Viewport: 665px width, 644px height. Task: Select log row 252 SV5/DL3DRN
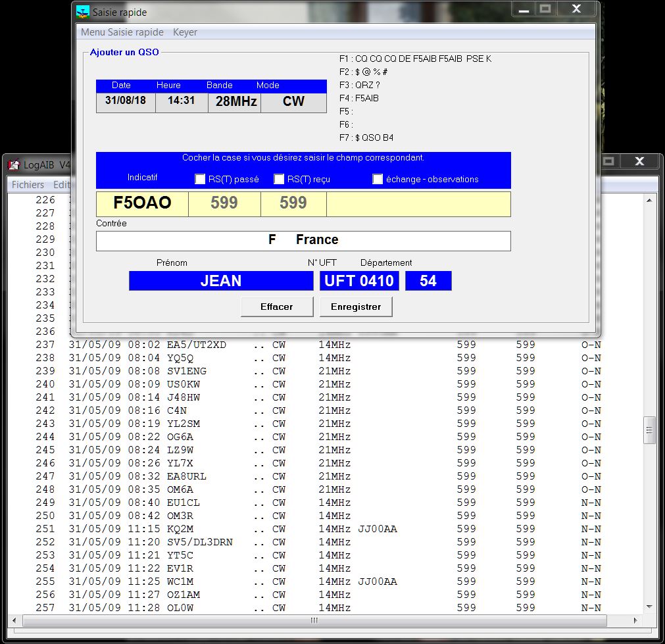coord(318,542)
